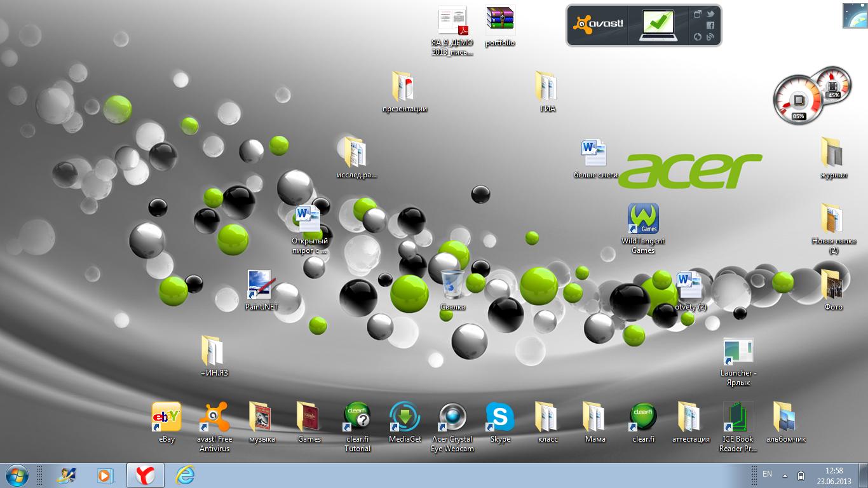Click the battery status tray icon
Image resolution: width=868 pixels, height=488 pixels.
point(801,476)
